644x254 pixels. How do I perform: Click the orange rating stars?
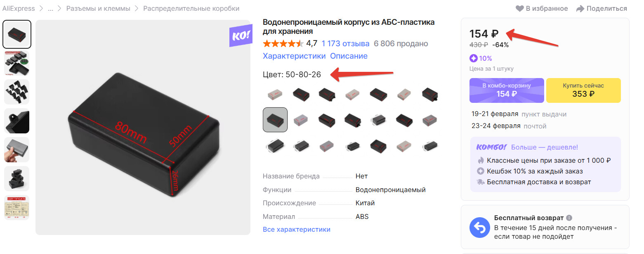(x=283, y=43)
